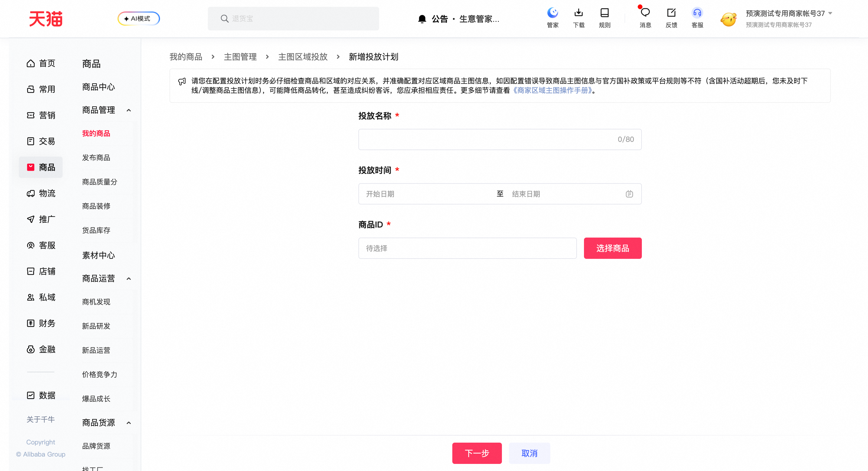
Task: Collapse the 商品货源 group
Action: [x=129, y=423]
